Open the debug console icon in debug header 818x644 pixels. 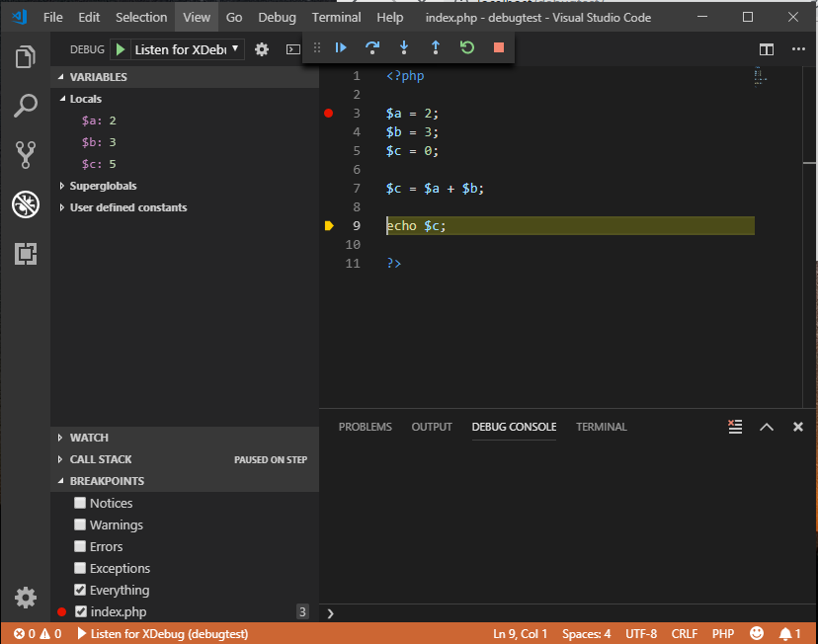tap(293, 49)
